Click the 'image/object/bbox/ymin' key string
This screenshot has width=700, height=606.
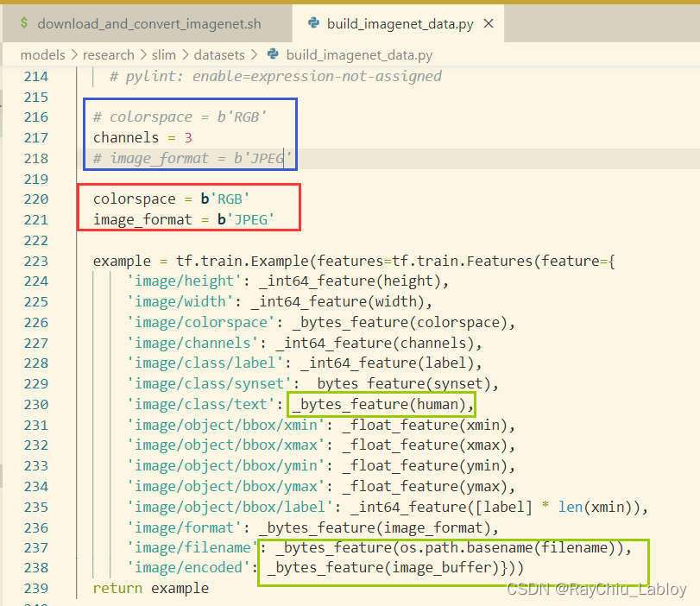click(x=225, y=465)
